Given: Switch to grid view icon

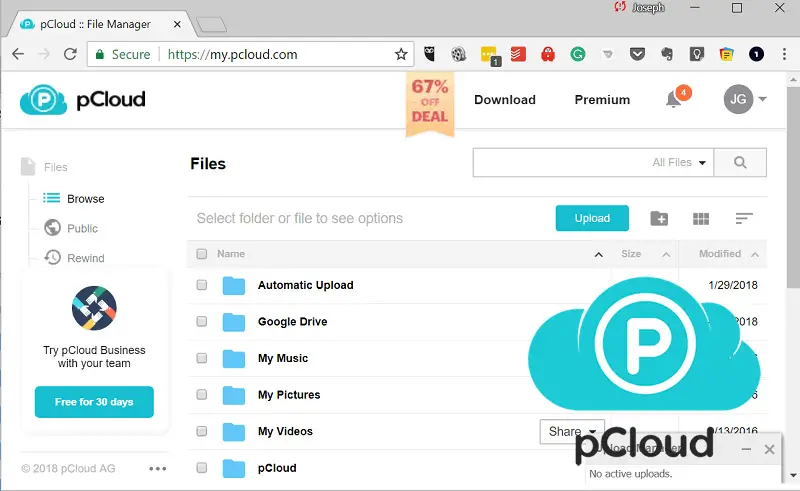Looking at the screenshot, I should pyautogui.click(x=701, y=218).
